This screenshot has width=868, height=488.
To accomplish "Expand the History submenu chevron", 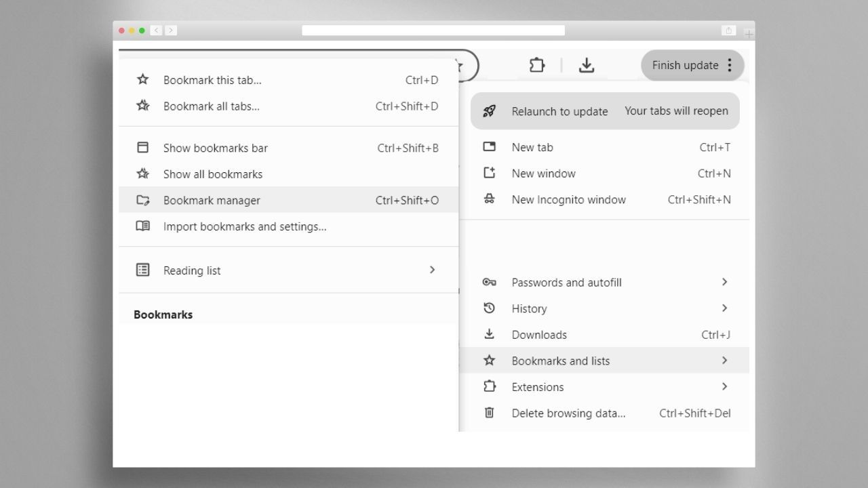I will [x=724, y=308].
